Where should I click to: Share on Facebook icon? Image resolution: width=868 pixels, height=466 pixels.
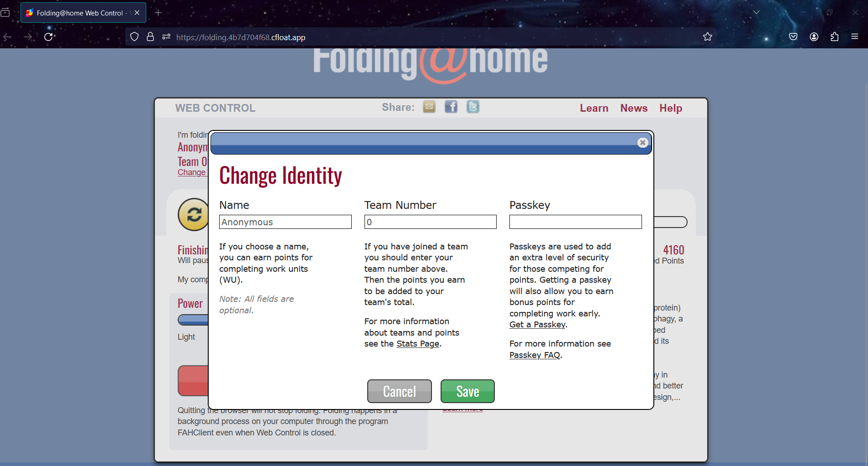point(451,107)
